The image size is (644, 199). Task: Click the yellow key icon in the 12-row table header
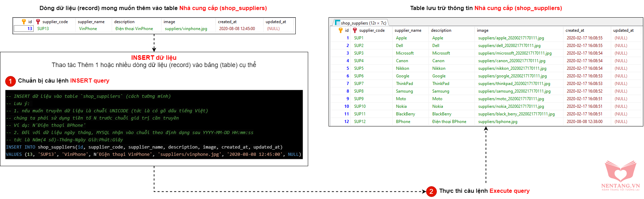point(341,30)
